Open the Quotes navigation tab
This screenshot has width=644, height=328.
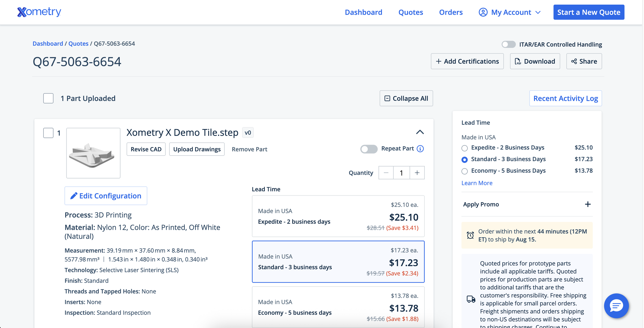click(x=411, y=12)
